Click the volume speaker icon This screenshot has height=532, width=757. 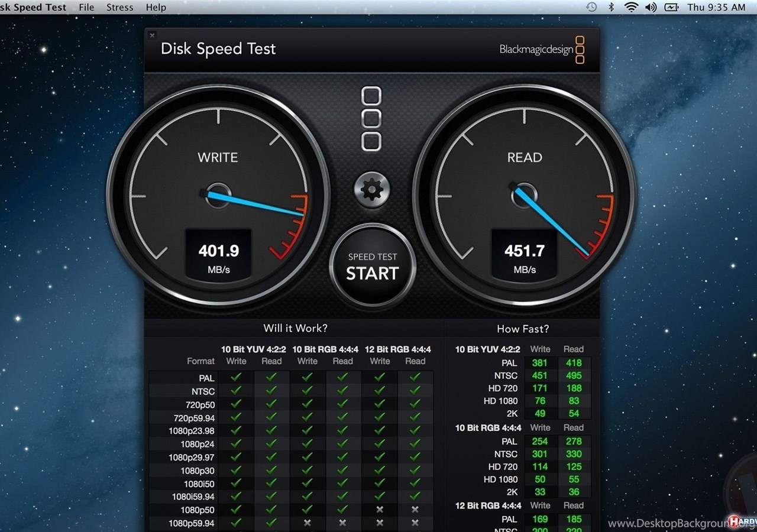pos(651,7)
